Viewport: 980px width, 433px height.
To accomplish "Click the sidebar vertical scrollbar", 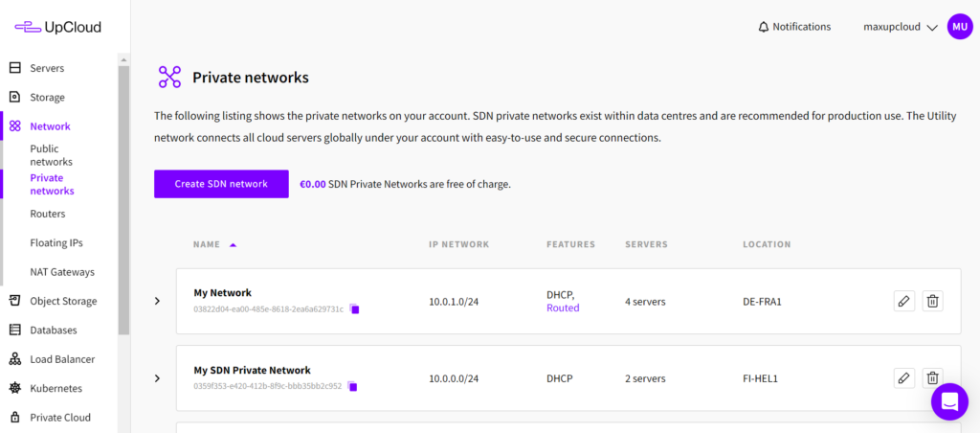I will point(123,192).
